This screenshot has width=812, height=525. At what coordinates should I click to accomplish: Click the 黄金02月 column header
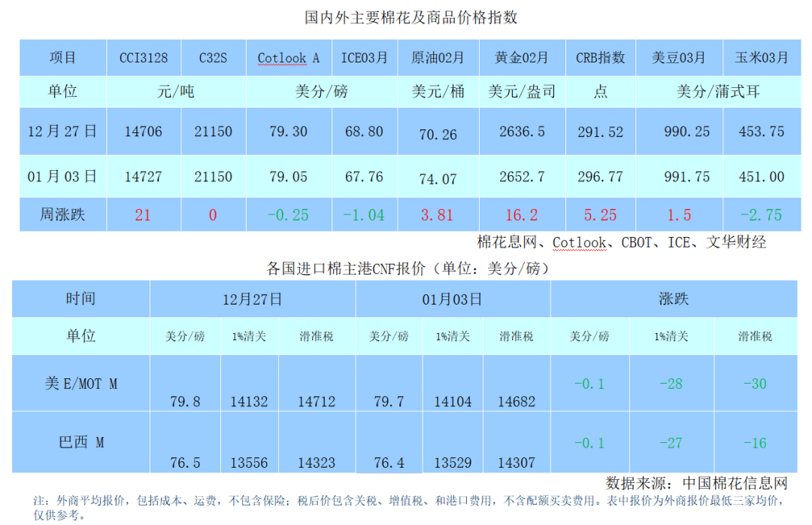tap(520, 56)
